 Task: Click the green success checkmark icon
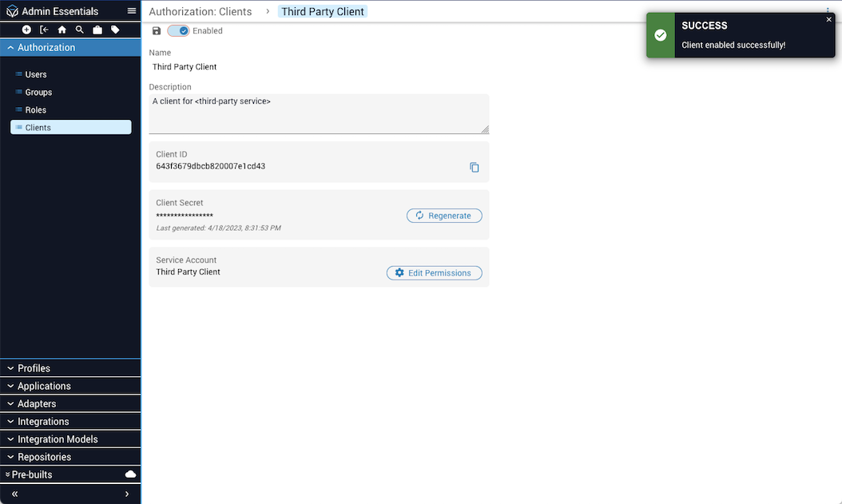tap(661, 35)
